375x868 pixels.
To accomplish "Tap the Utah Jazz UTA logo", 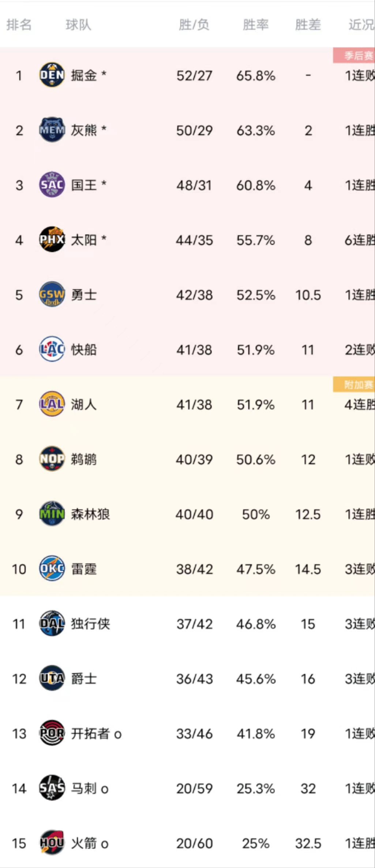I will tap(52, 678).
